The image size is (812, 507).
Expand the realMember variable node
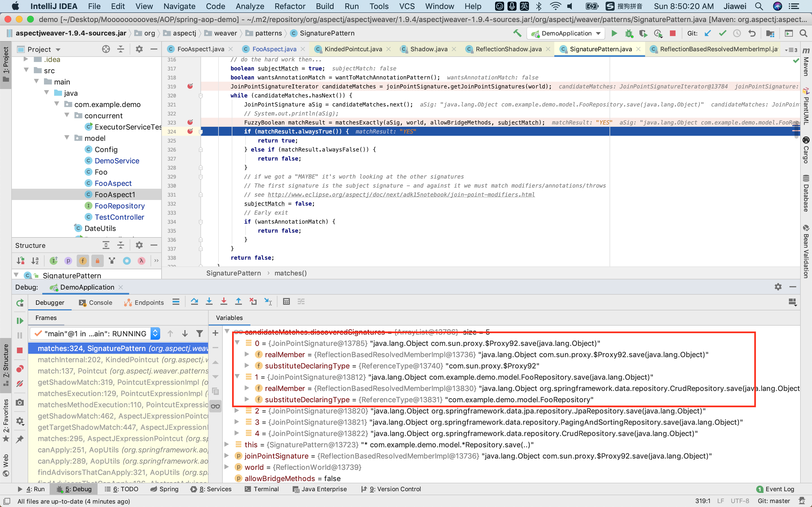(247, 354)
